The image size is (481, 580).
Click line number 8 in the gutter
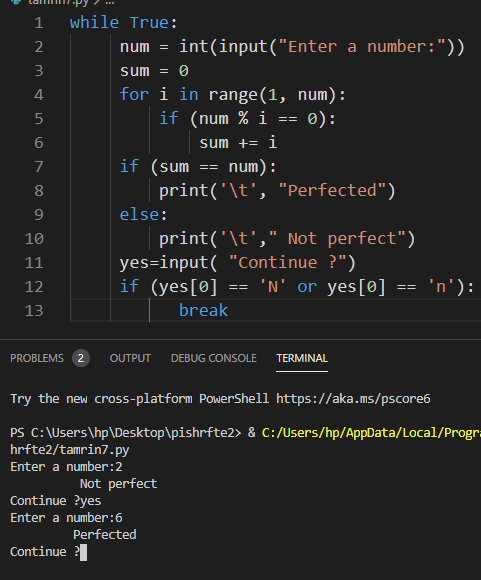pyautogui.click(x=38, y=191)
